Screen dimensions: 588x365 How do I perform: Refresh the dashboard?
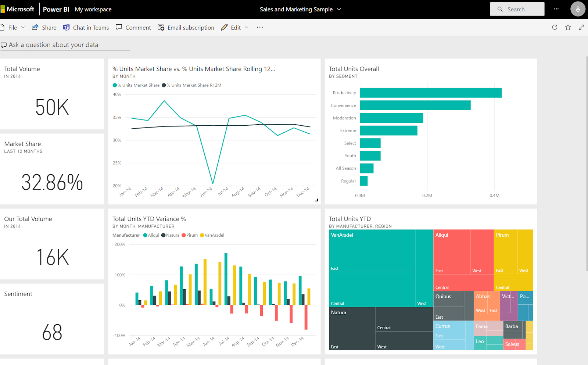click(554, 27)
